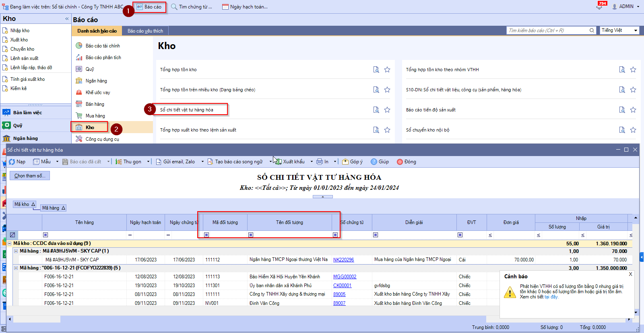This screenshot has width=644, height=333.
Task: Open the Tiếng Việt language dropdown
Action: tap(619, 30)
